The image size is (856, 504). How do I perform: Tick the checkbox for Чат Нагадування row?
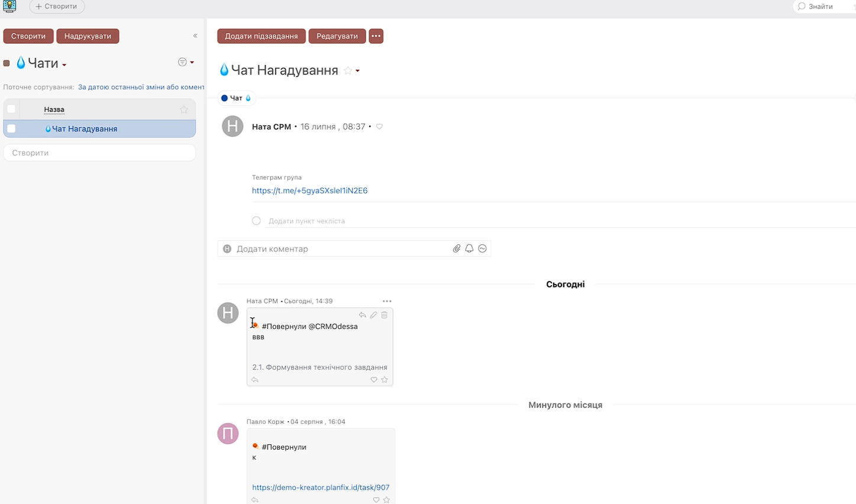point(11,129)
